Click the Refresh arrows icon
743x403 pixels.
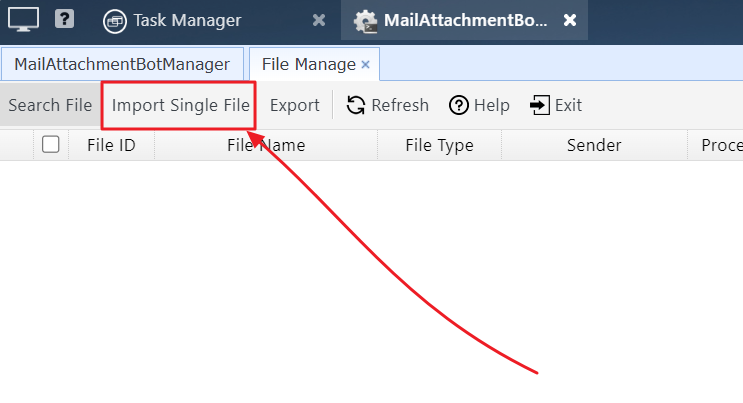pos(356,105)
